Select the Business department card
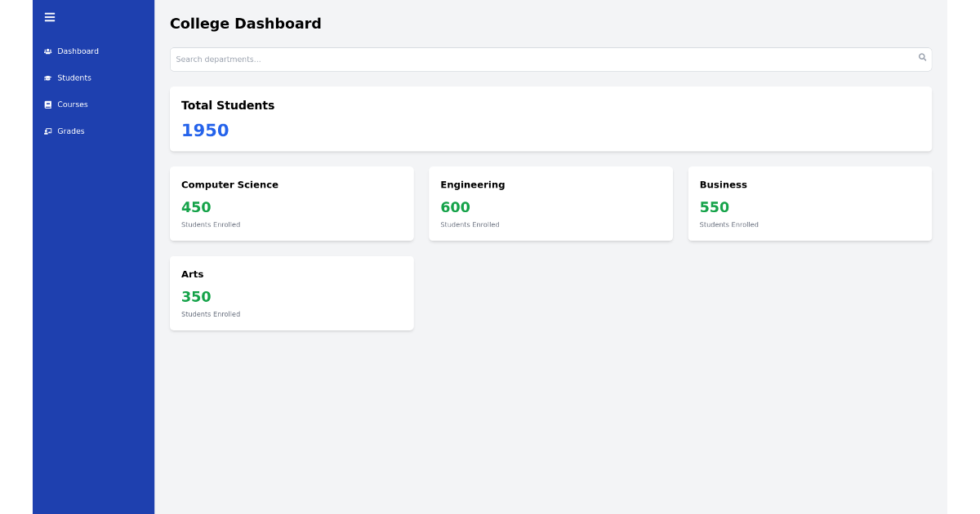Image resolution: width=980 pixels, height=514 pixels. pos(809,203)
